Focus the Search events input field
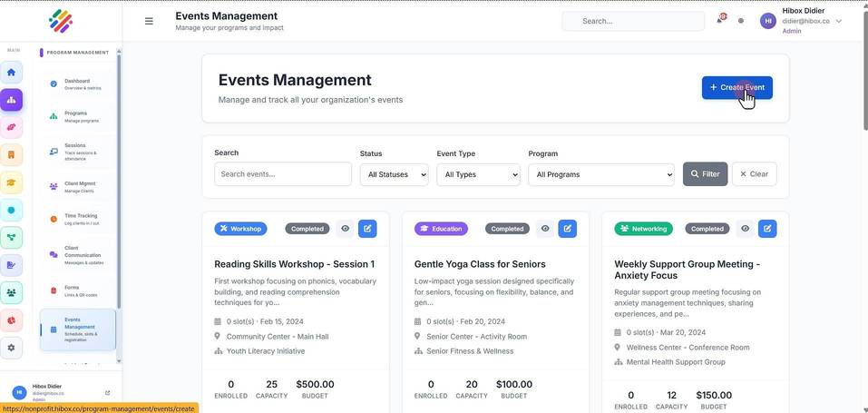Image resolution: width=868 pixels, height=413 pixels. click(283, 174)
